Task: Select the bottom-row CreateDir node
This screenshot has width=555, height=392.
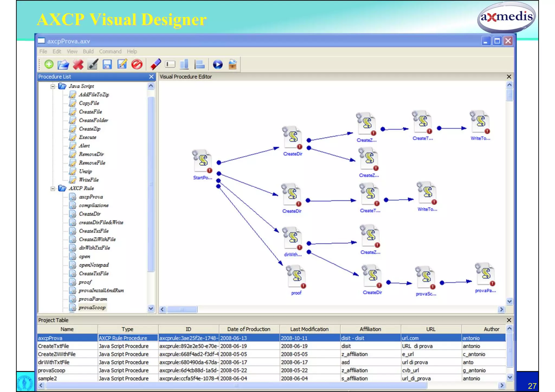Action: click(372, 280)
